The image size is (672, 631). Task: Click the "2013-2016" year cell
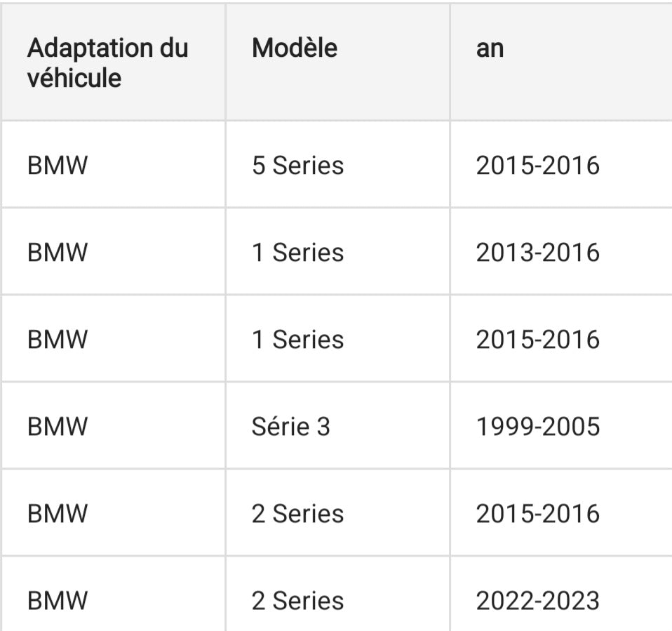coord(538,253)
